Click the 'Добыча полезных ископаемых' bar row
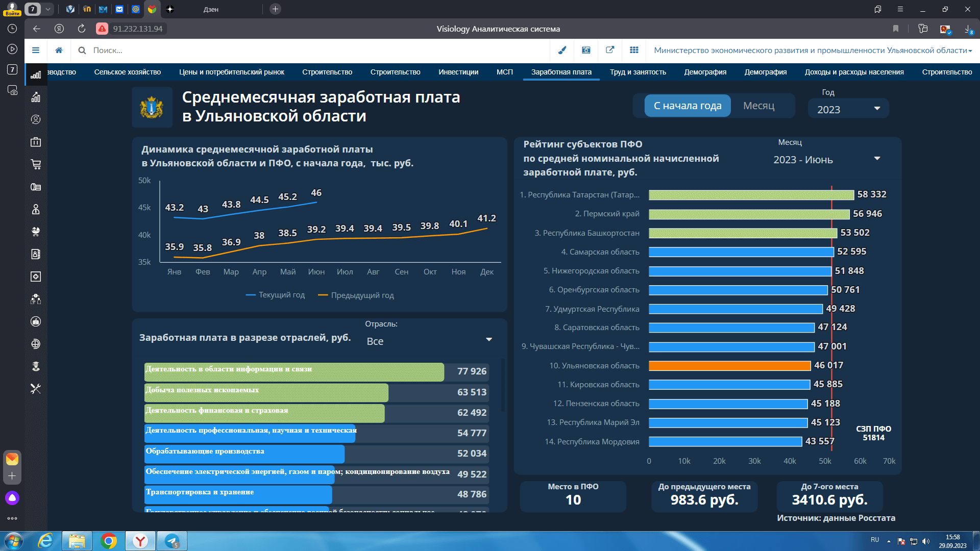 coord(316,392)
